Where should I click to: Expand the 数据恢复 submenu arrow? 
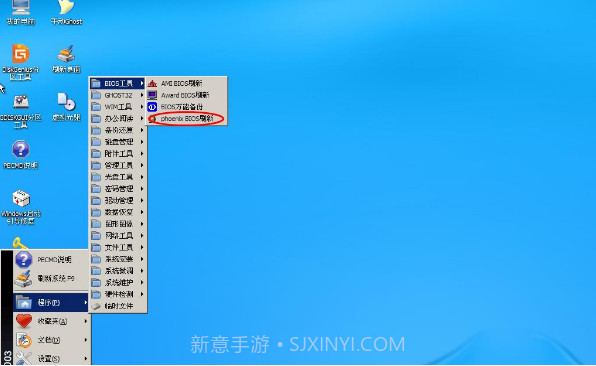pos(142,212)
